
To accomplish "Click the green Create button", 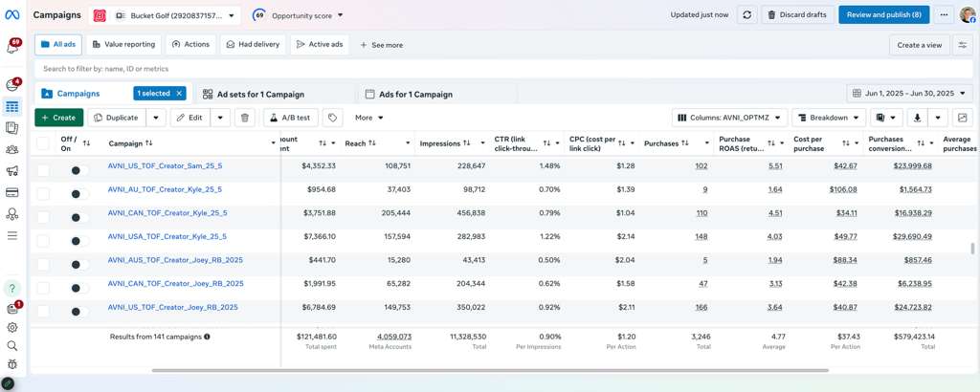I will [58, 118].
